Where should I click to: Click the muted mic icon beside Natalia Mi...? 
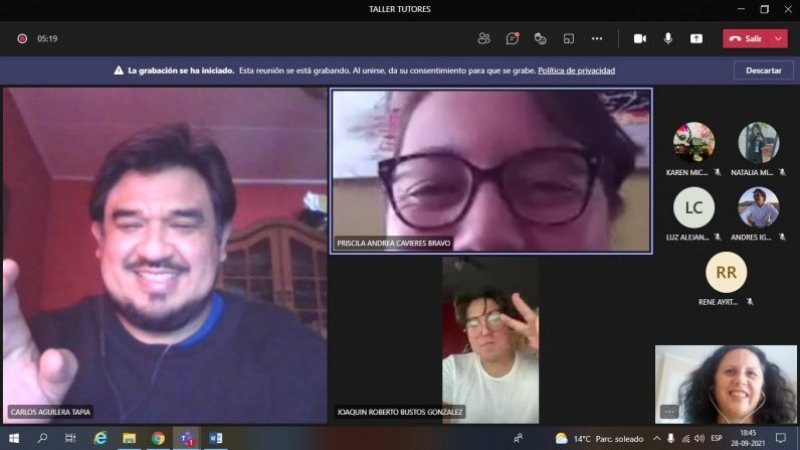[x=782, y=172]
